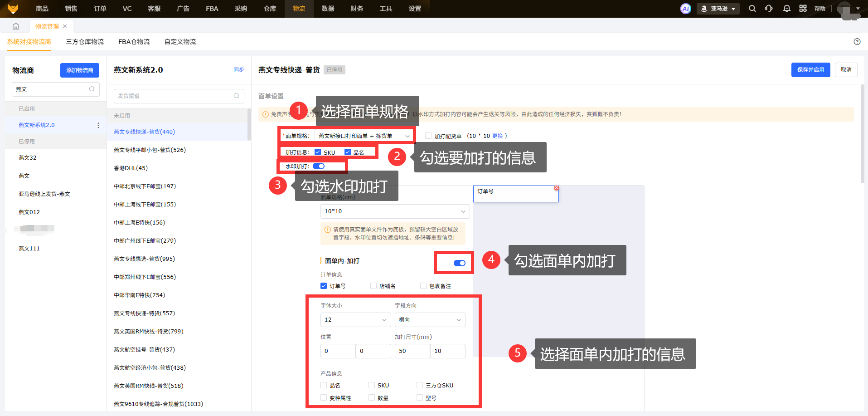Check SKU under 产品信息
The image size is (868, 416).
(x=372, y=385)
